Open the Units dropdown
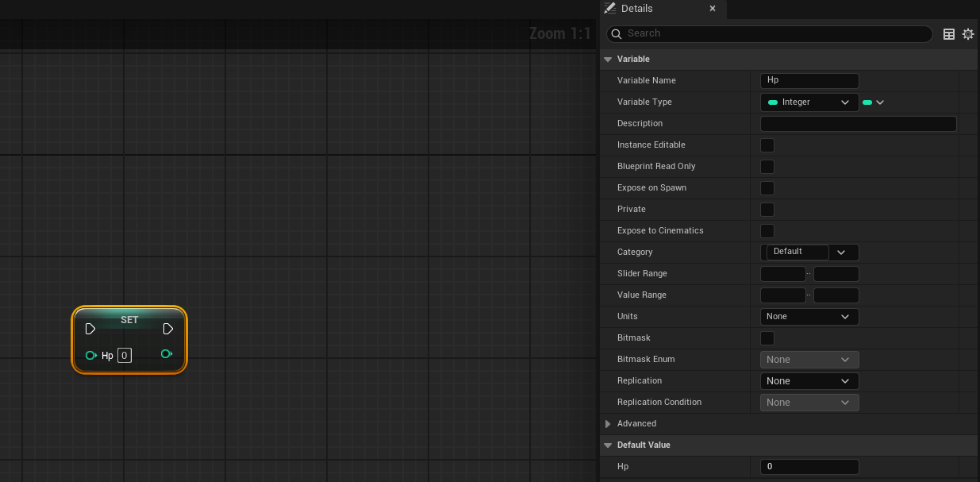The width and height of the screenshot is (980, 482). (x=809, y=317)
